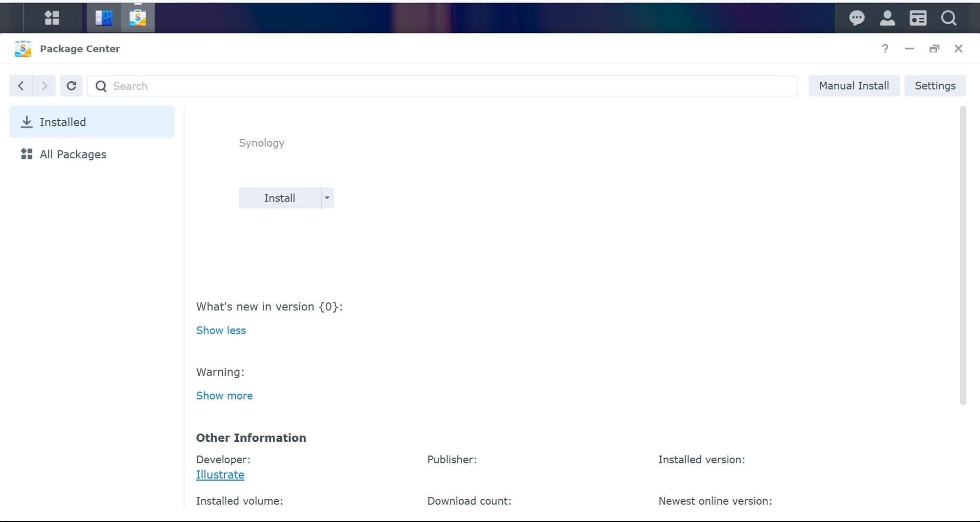Viewport: 980px width, 522px height.
Task: Collapse the release notes with Show less
Action: [x=221, y=331]
